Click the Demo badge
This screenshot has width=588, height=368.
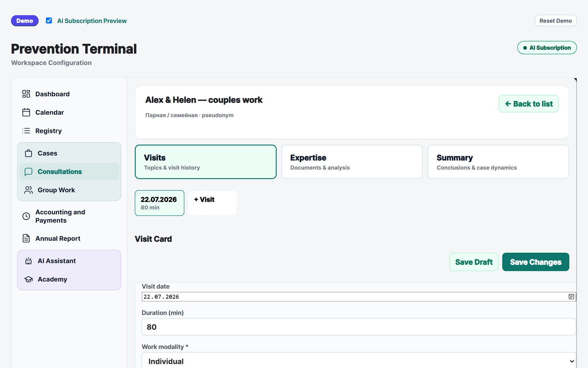tap(25, 21)
